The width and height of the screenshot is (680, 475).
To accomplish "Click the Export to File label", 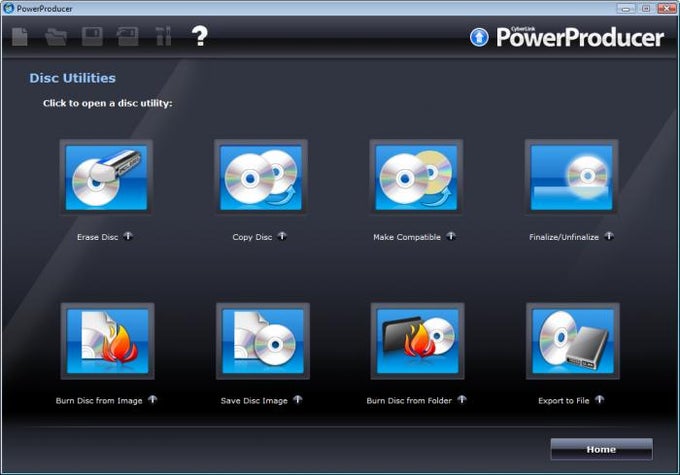I will coord(564,401).
